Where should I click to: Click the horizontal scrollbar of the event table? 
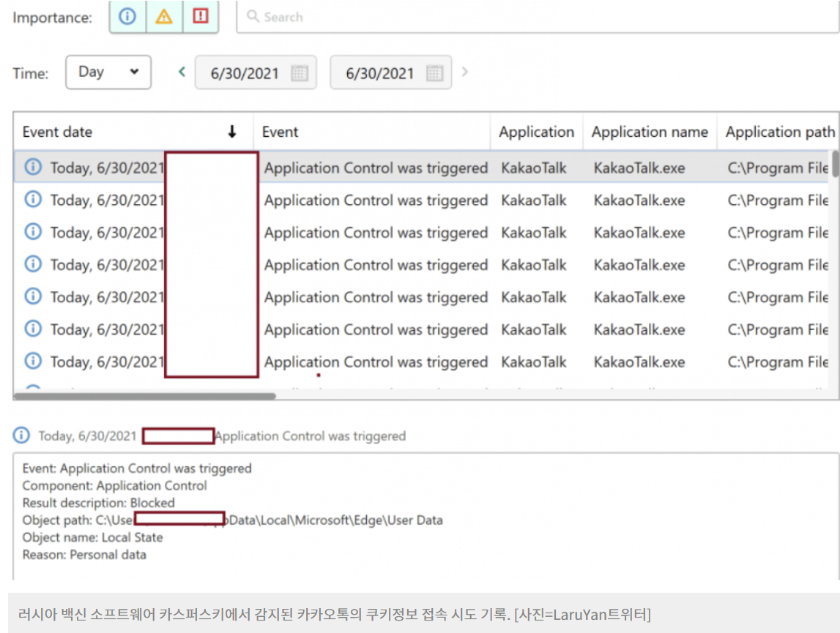tap(145, 397)
